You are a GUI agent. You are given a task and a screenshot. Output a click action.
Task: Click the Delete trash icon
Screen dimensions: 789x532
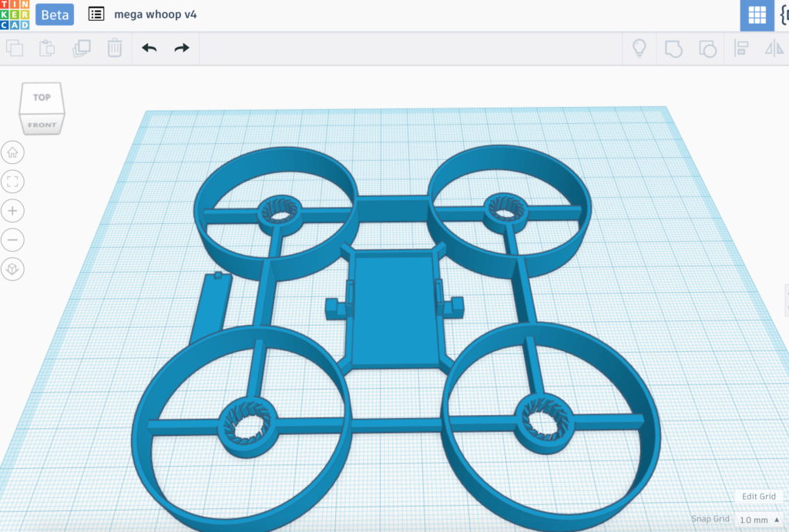[x=115, y=49]
